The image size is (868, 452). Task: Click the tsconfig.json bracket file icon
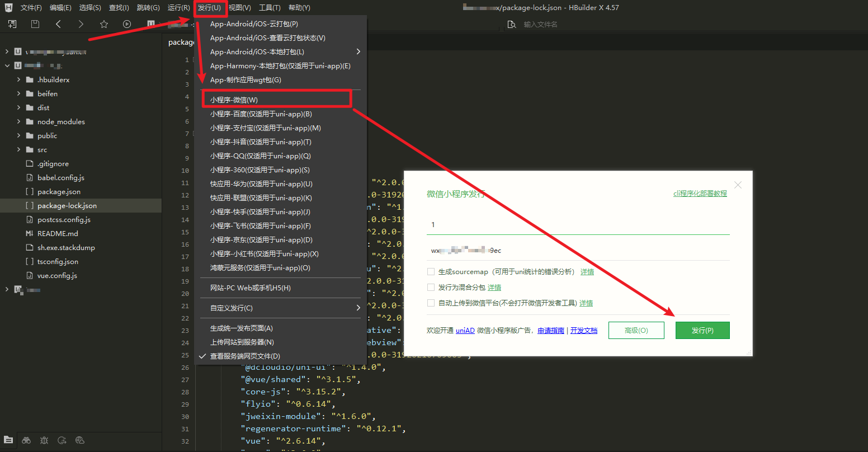[x=30, y=262]
